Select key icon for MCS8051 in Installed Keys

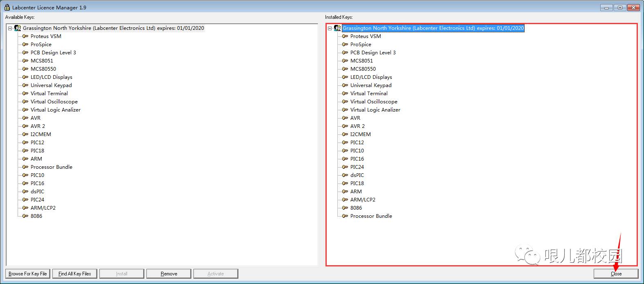[x=345, y=61]
